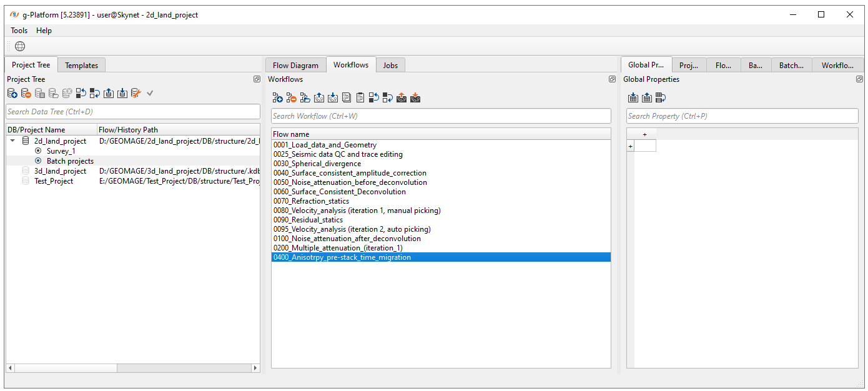
Task: Open the Tools menu
Action: tap(19, 31)
